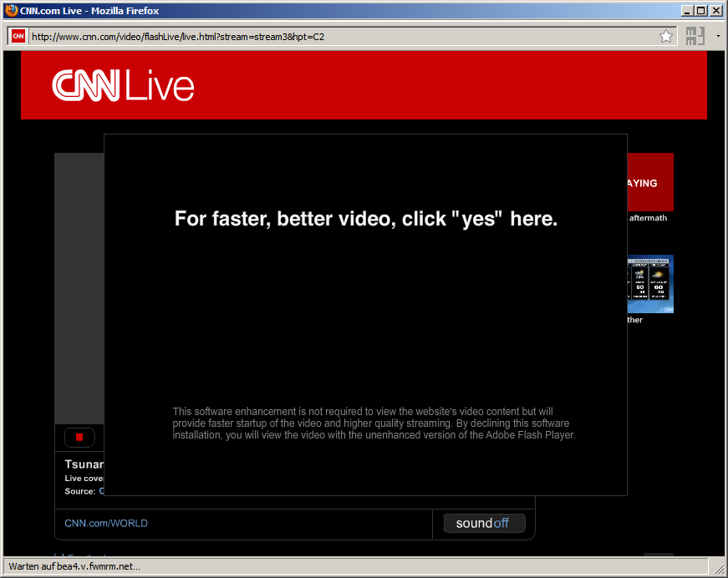This screenshot has width=728, height=578.
Task: Select the Now Playing red thumbnail
Action: pyautogui.click(x=650, y=182)
